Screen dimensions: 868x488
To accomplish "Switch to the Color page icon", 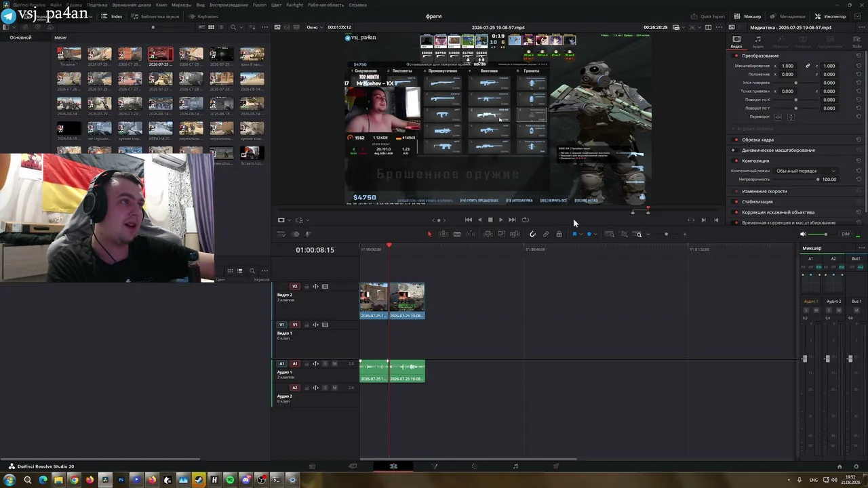I will (475, 466).
